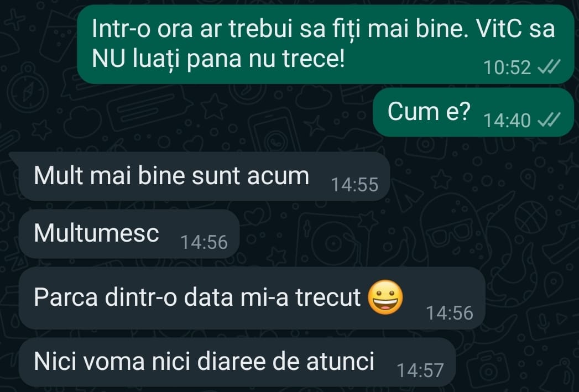Select the "Intr-o ora ar trebui" message
579x392 pixels.
(x=325, y=44)
